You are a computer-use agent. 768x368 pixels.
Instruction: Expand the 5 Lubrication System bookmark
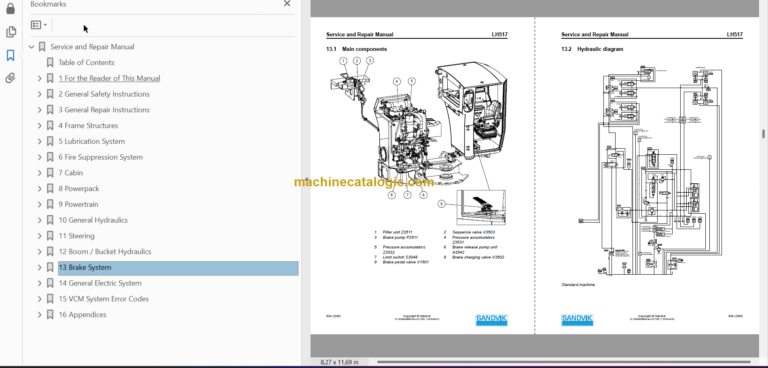40,141
